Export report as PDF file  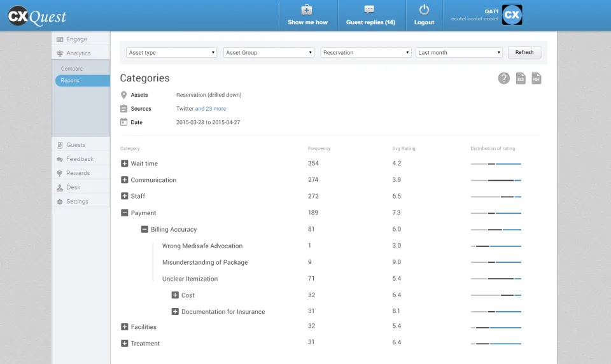pyautogui.click(x=536, y=78)
